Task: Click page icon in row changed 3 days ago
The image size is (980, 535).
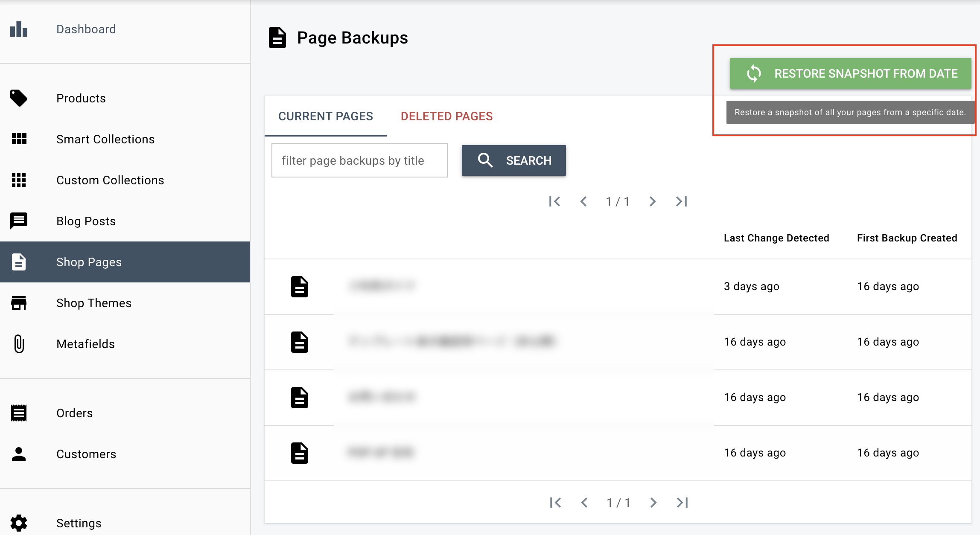Action: click(x=300, y=287)
